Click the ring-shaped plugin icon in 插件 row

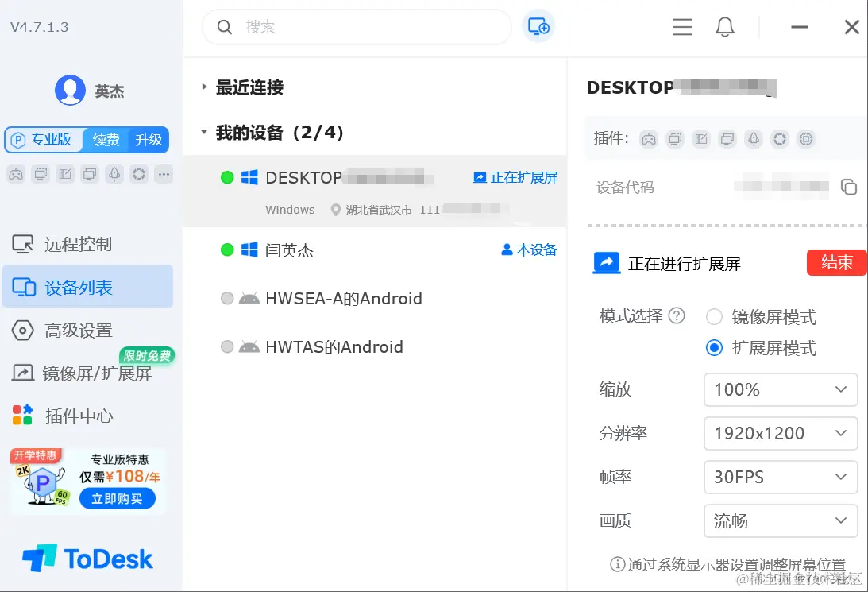[779, 139]
